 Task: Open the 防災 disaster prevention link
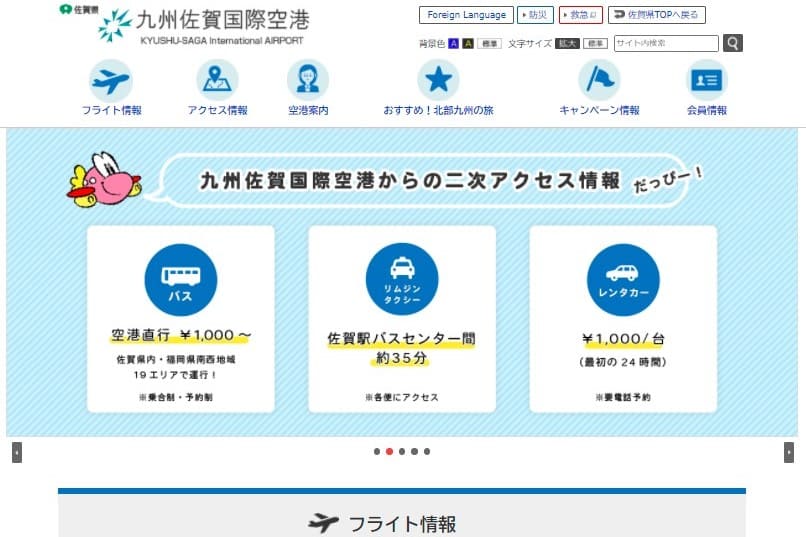(x=535, y=15)
